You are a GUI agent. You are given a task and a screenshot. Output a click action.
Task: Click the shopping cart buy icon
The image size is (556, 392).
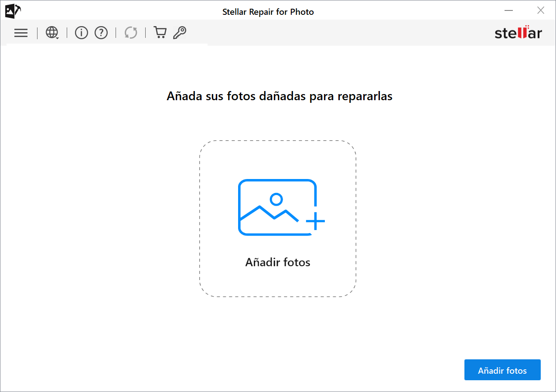point(160,33)
